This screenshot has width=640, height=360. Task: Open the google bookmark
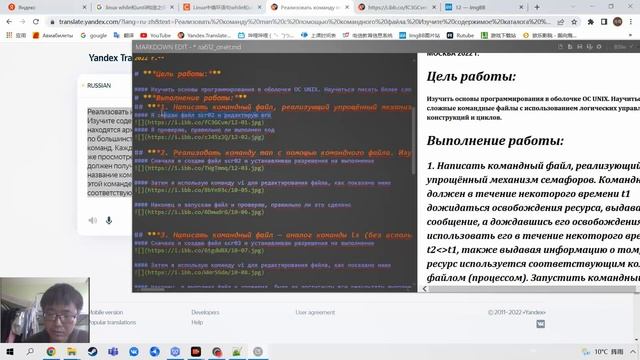[94, 36]
